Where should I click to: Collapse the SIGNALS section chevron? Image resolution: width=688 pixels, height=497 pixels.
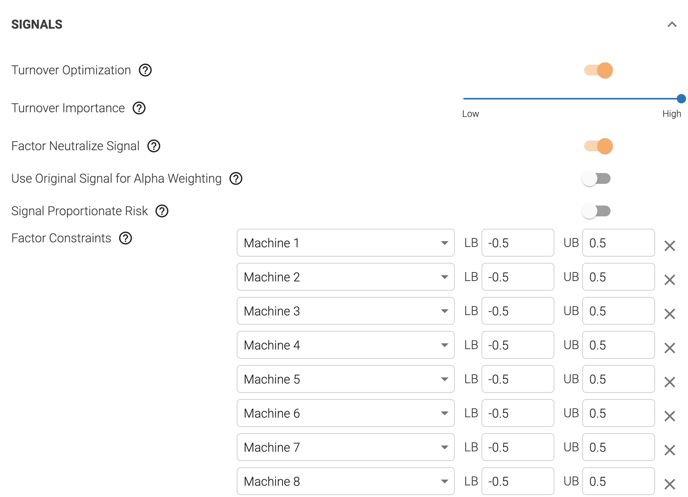(672, 25)
